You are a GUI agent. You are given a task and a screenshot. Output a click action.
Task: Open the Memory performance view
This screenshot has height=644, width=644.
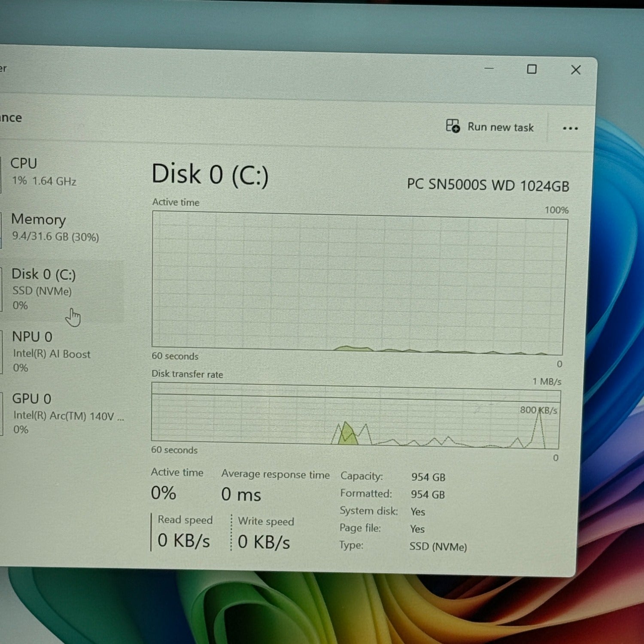pos(55,228)
